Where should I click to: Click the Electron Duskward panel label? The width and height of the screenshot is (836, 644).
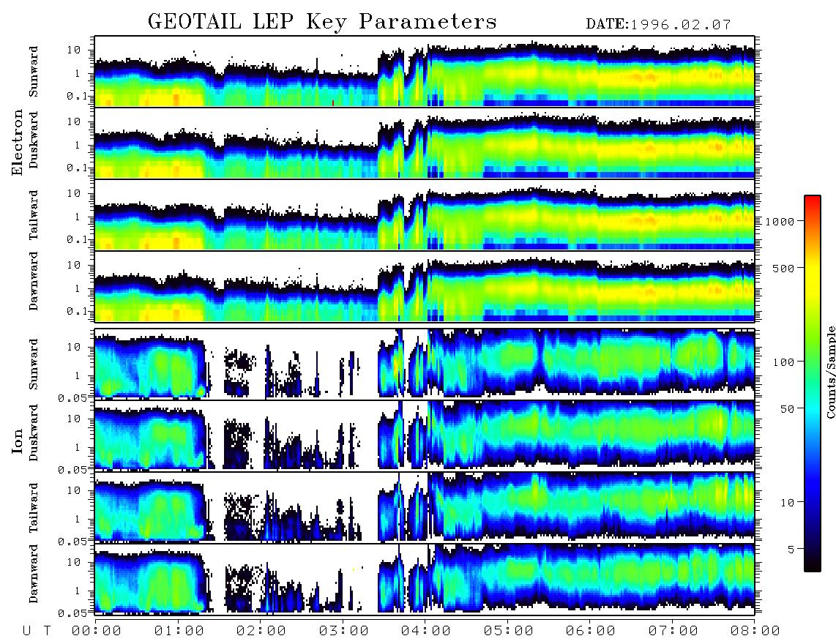34,141
